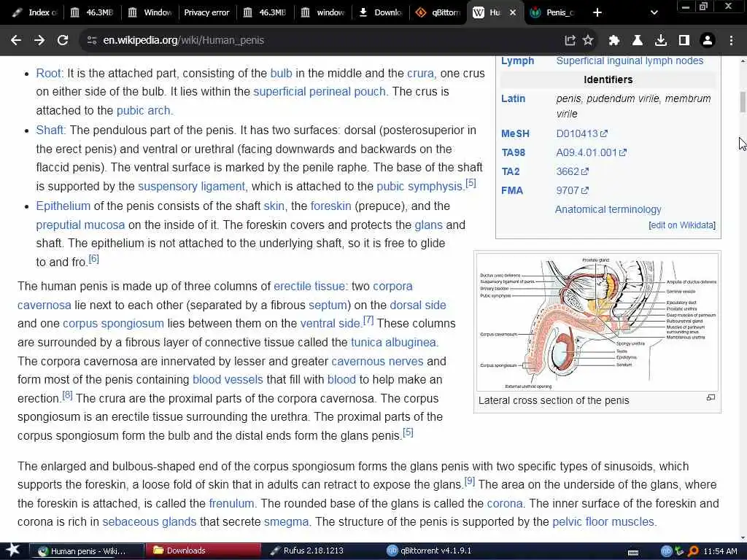
Task: Open the Anatomical terminology link
Action: 608,209
